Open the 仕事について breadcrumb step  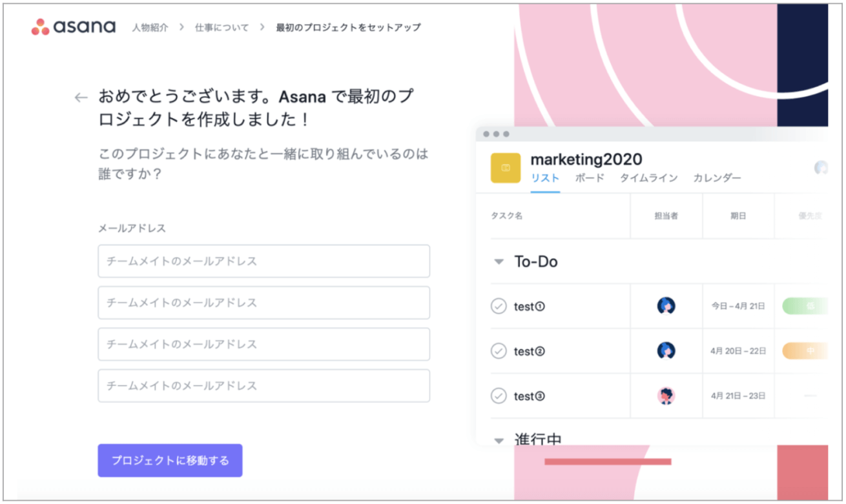[x=222, y=27]
